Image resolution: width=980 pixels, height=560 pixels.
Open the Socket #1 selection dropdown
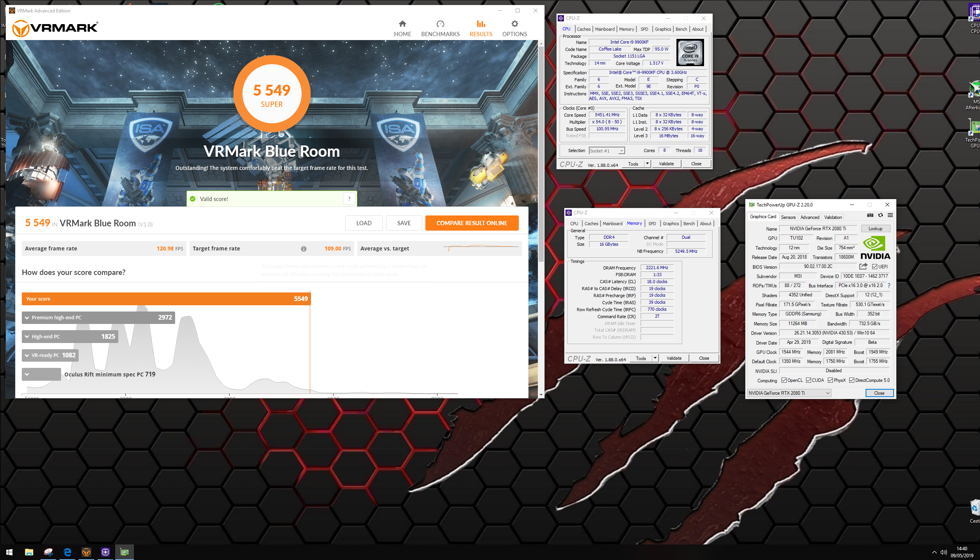[x=607, y=151]
